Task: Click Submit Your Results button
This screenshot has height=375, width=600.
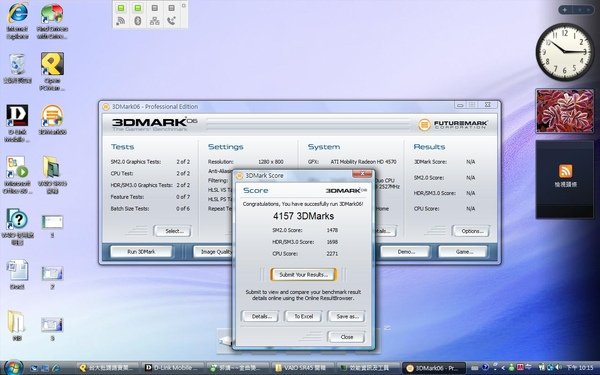Action: pos(303,274)
